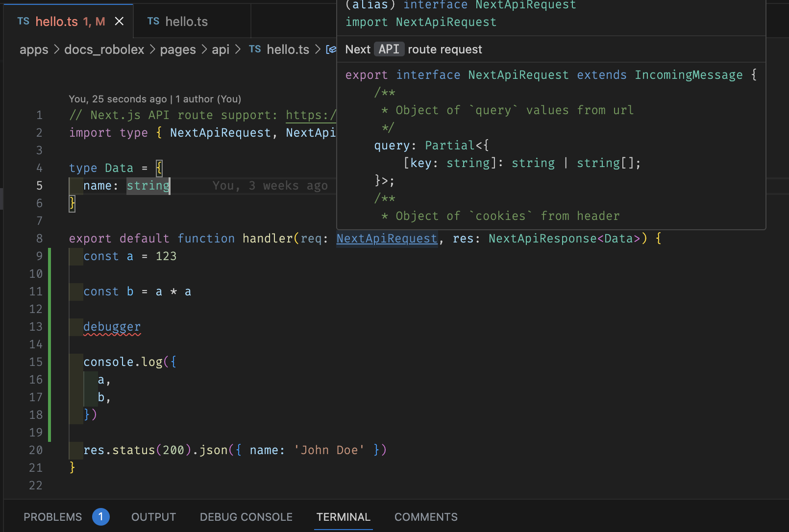Image resolution: width=789 pixels, height=532 pixels.
Task: Open the api breadcrumb dropdown
Action: (x=221, y=49)
